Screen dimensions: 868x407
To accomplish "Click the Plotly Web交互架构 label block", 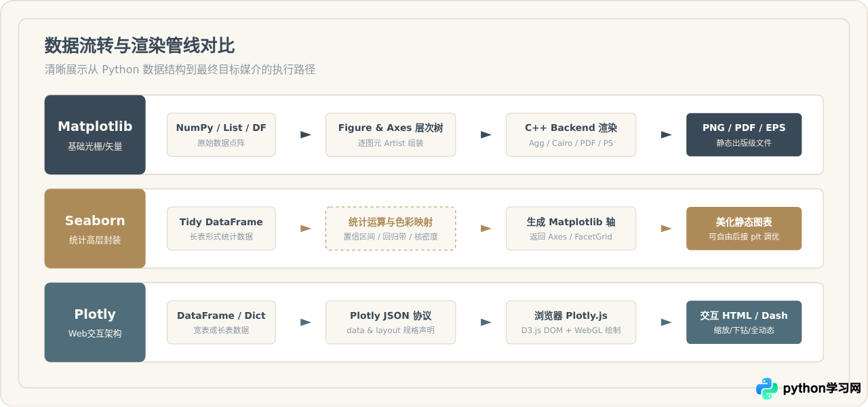I will pos(95,322).
